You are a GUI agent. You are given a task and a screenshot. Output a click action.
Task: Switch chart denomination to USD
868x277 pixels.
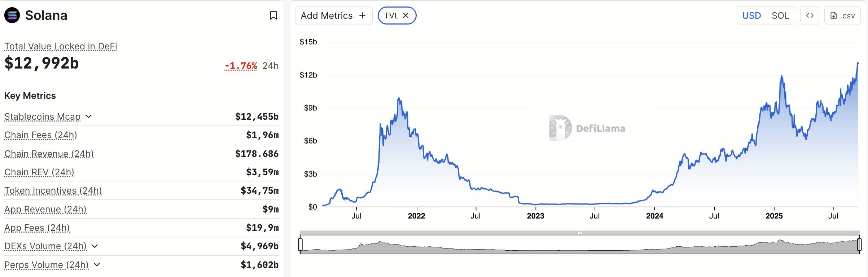pyautogui.click(x=751, y=16)
